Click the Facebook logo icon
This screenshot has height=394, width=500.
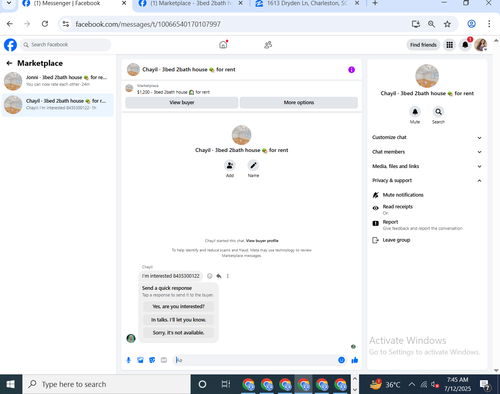coord(10,45)
